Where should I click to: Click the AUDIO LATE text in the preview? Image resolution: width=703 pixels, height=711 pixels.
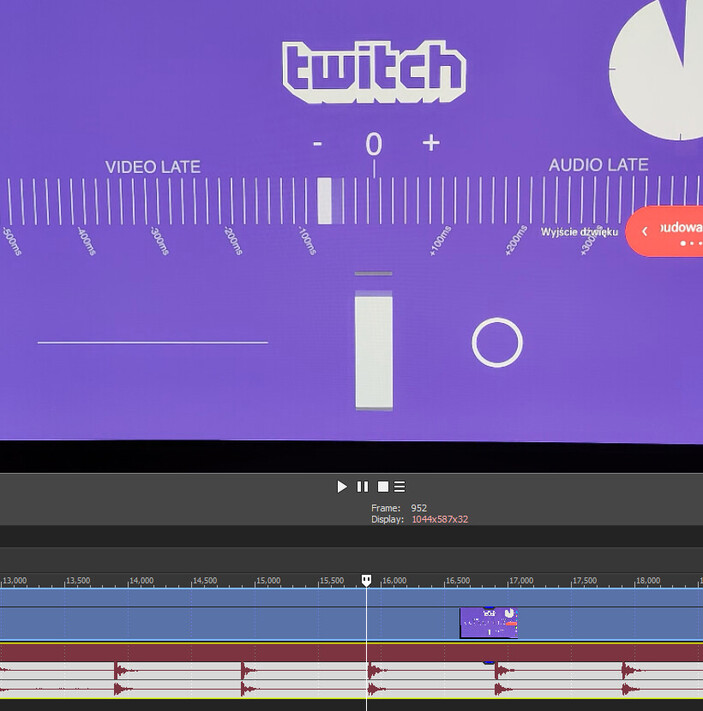(598, 165)
